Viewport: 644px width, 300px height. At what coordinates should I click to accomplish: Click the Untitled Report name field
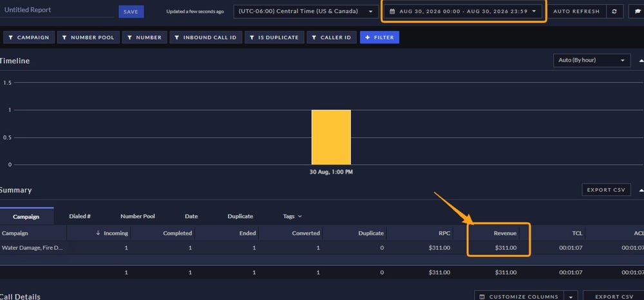coord(57,10)
